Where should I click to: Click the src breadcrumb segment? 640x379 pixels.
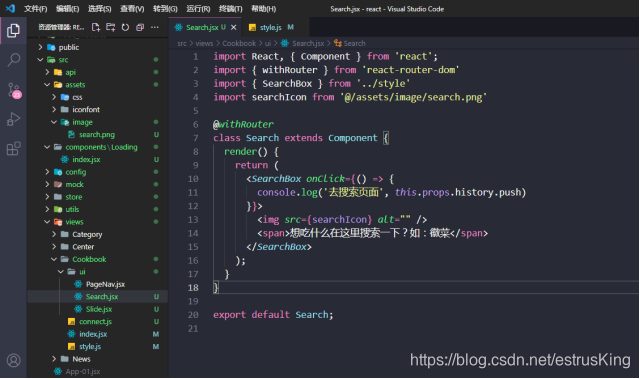182,43
